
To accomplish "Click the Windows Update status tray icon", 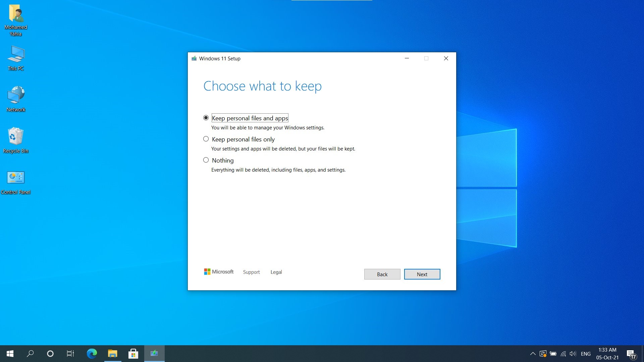I will [543, 354].
